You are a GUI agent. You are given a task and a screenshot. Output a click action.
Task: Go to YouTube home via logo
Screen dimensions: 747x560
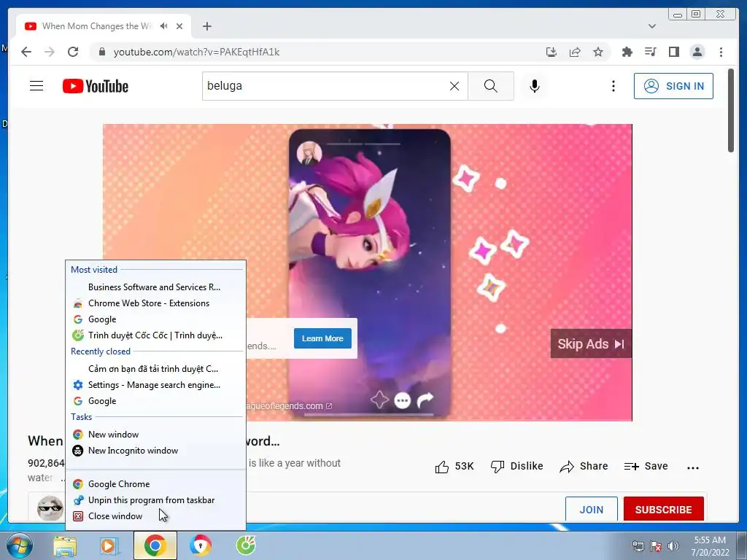[x=96, y=86]
